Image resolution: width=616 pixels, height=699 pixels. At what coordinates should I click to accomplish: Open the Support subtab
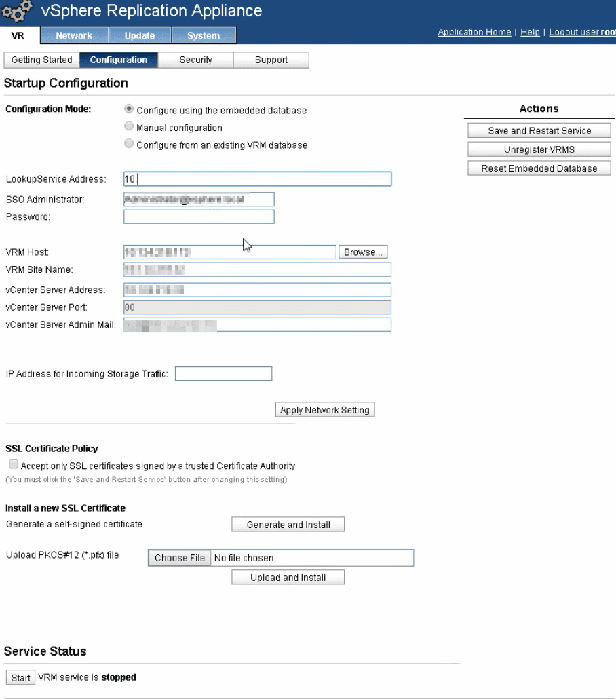(x=271, y=60)
